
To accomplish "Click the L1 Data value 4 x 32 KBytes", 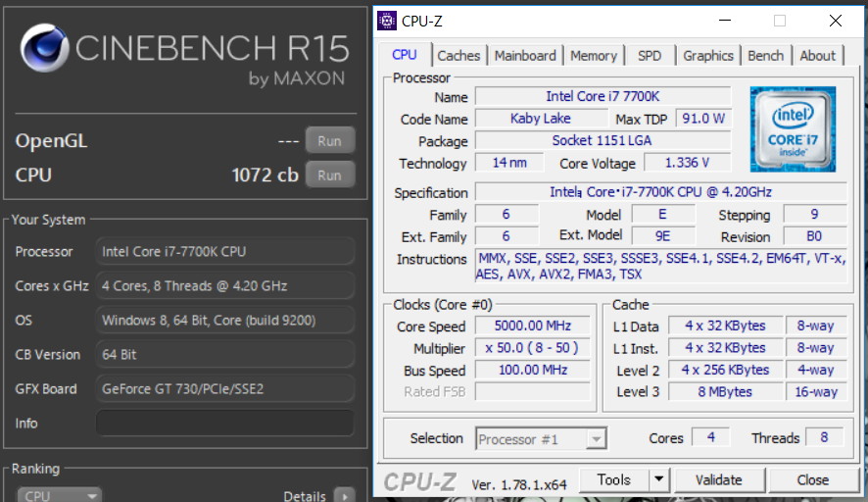I will [725, 326].
